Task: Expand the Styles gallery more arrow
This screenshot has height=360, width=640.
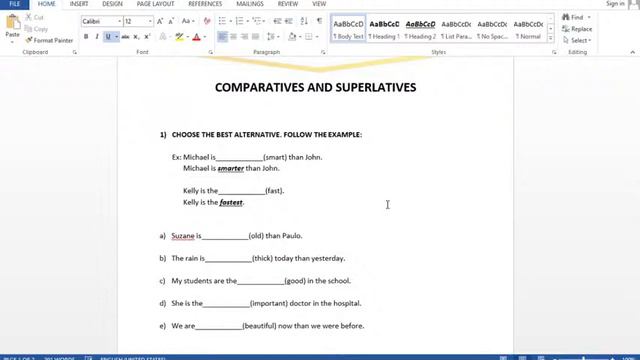Action: [551, 38]
